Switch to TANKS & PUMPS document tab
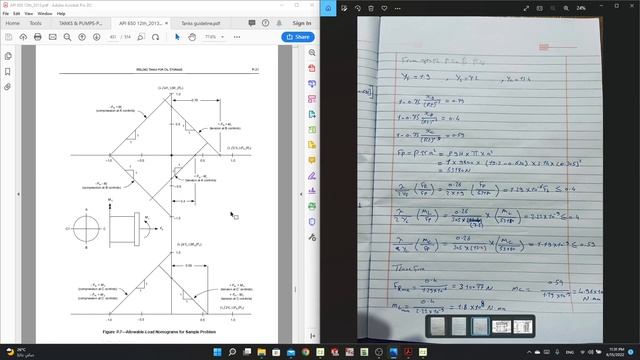This screenshot has height=360, width=640. click(x=80, y=23)
